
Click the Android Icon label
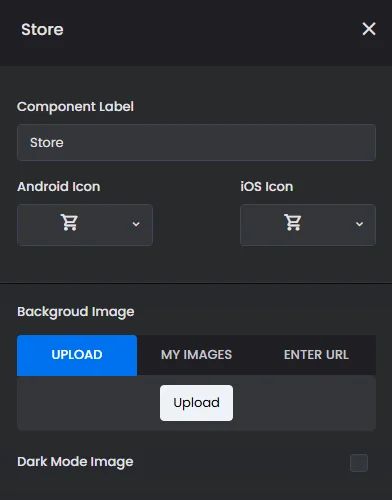point(59,186)
